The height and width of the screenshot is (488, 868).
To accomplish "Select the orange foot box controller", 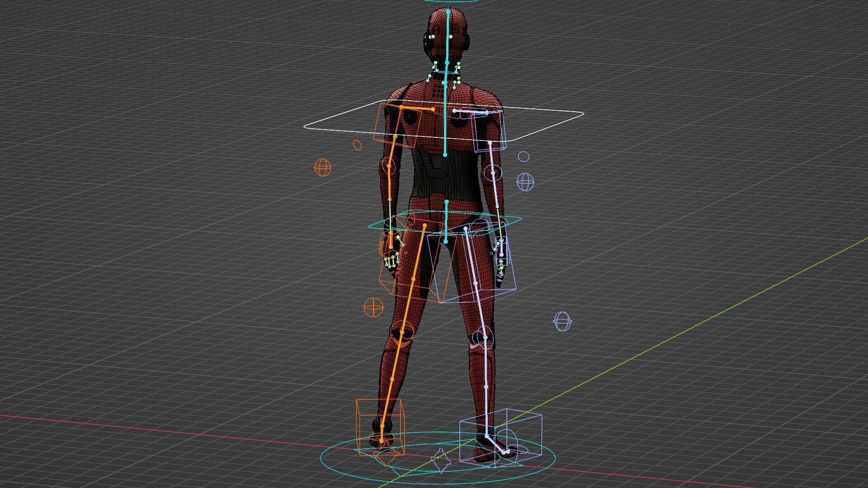I will pos(380,427).
